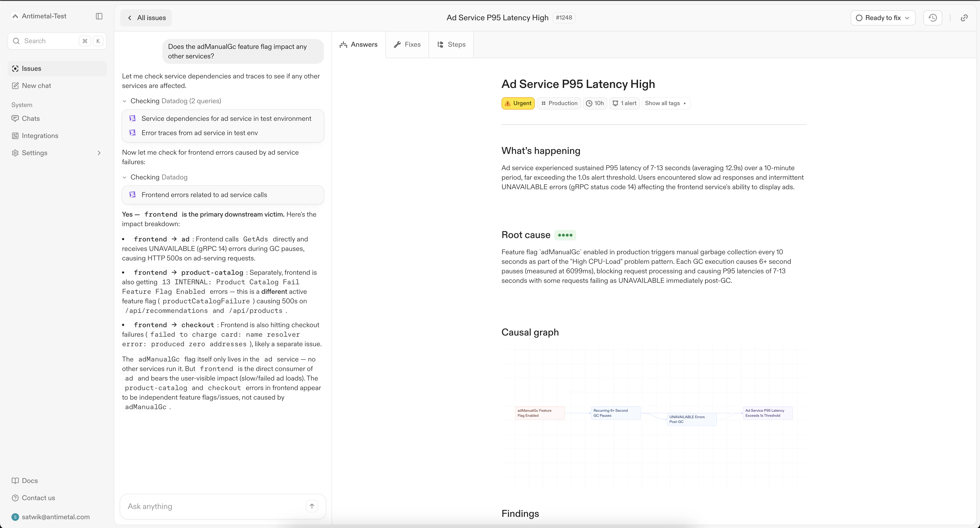Viewport: 980px width, 528px height.
Task: Open the Ready to fix status dropdown
Action: pyautogui.click(x=883, y=18)
